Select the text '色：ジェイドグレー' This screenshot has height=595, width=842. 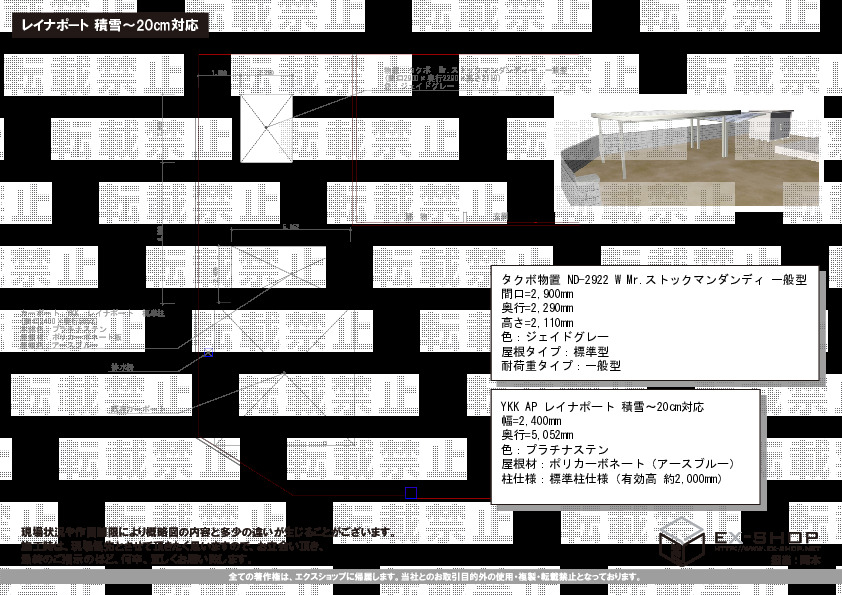click(x=555, y=337)
